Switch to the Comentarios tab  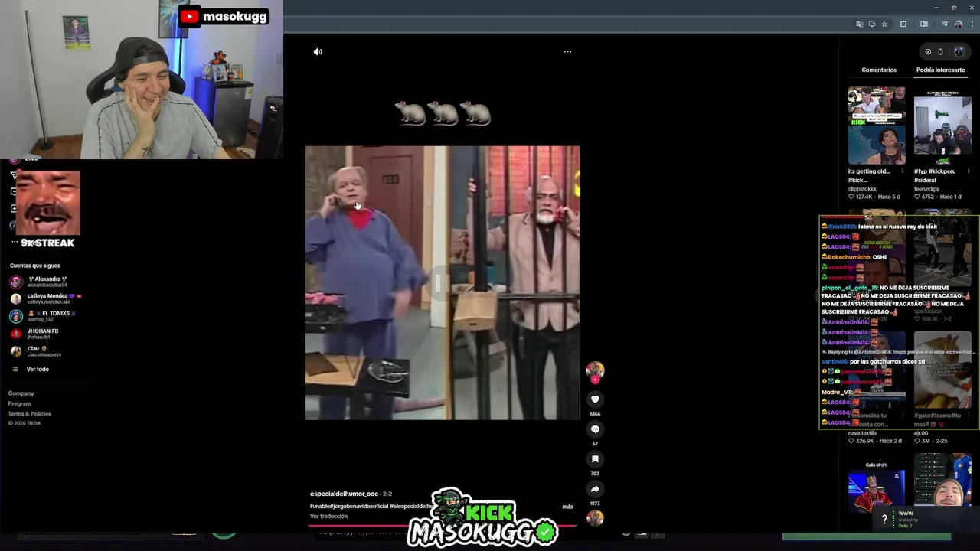point(879,70)
